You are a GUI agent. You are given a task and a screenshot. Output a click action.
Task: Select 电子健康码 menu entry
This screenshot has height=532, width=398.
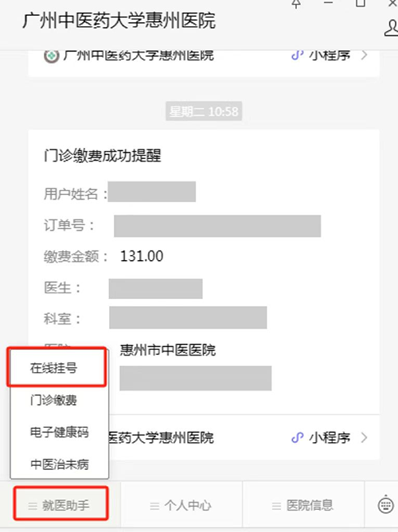[59, 433]
